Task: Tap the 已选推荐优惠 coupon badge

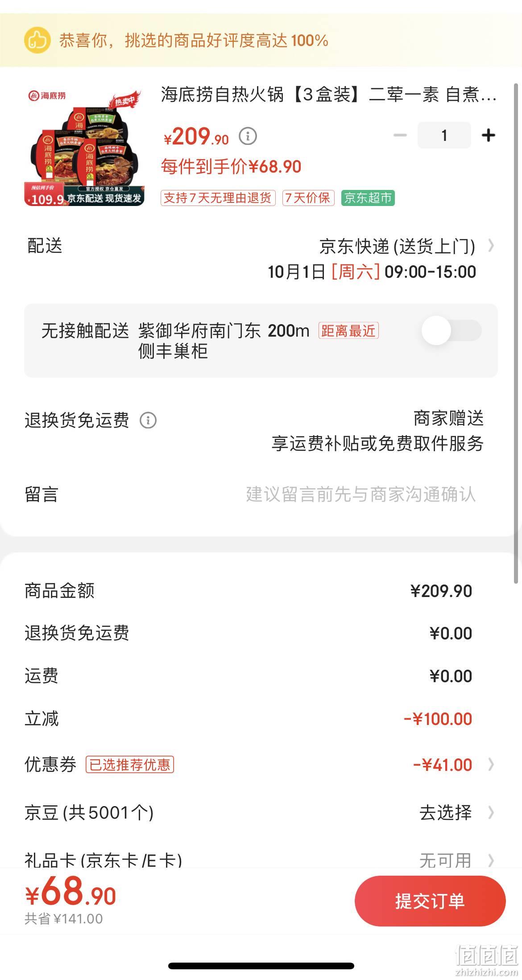Action: [130, 765]
